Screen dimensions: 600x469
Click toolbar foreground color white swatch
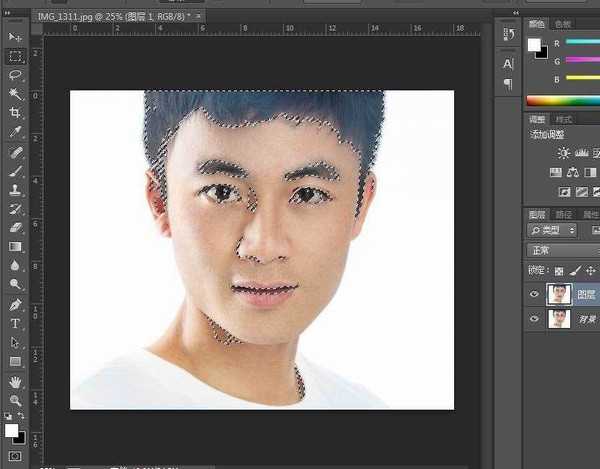click(11, 431)
